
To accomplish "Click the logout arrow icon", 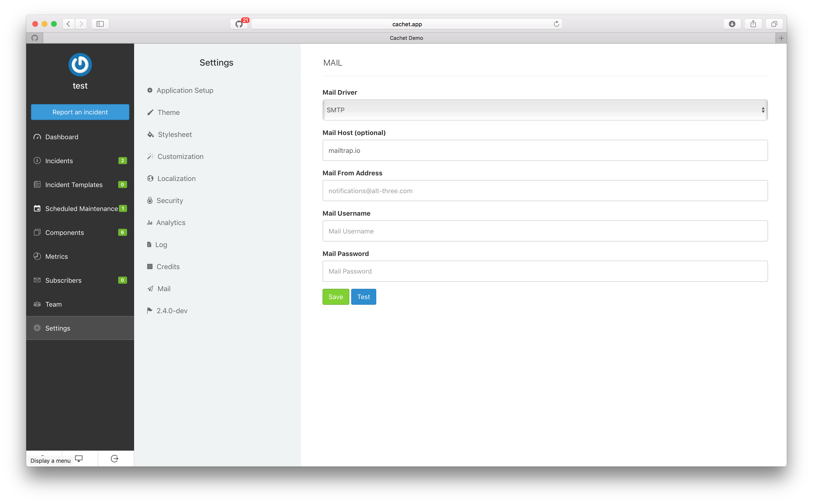I will click(114, 459).
